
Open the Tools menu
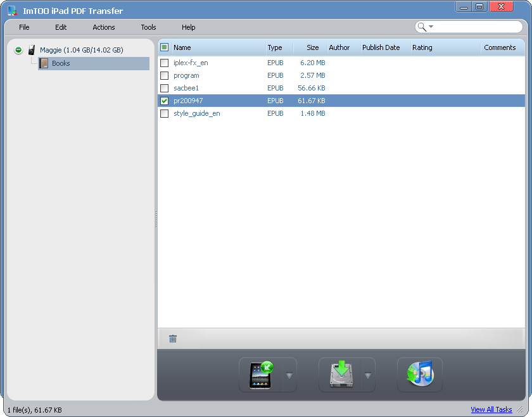pos(149,27)
